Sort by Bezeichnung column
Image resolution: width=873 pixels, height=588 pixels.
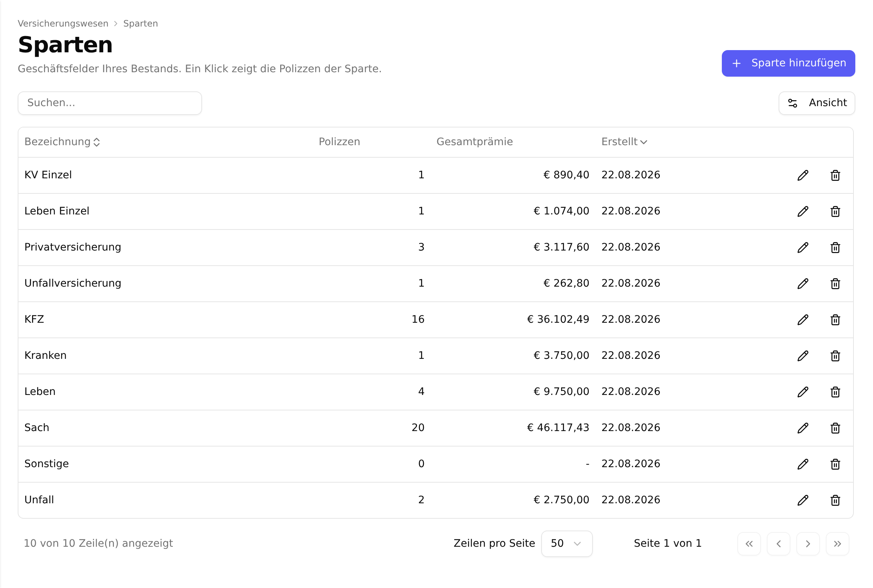click(x=62, y=142)
